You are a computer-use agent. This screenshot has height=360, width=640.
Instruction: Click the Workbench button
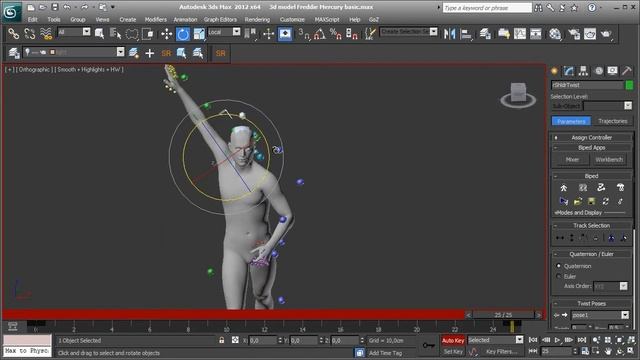point(609,160)
